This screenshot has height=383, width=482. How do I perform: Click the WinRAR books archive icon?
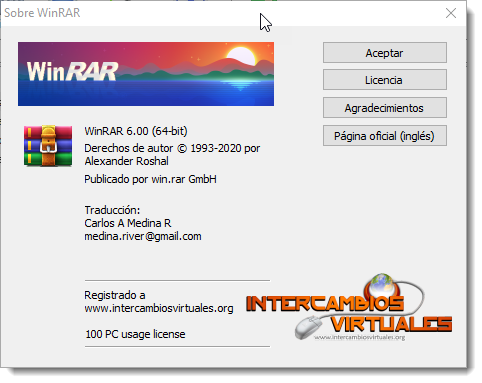(48, 146)
